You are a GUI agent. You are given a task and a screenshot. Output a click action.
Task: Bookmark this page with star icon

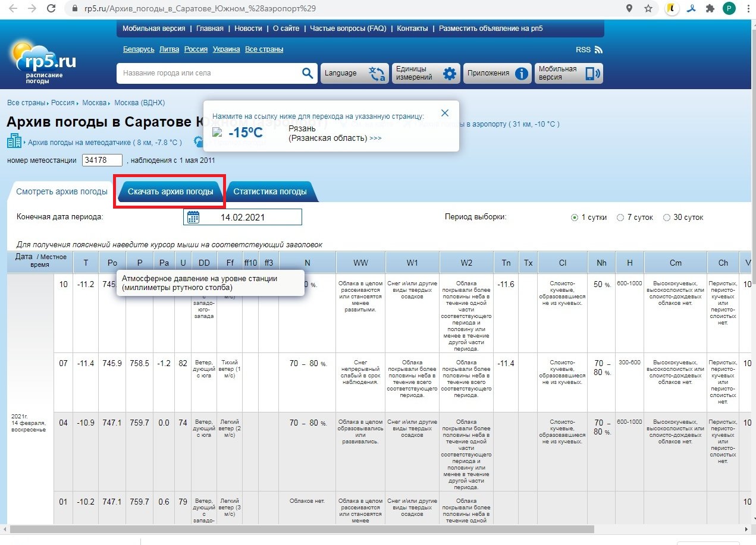click(x=648, y=9)
